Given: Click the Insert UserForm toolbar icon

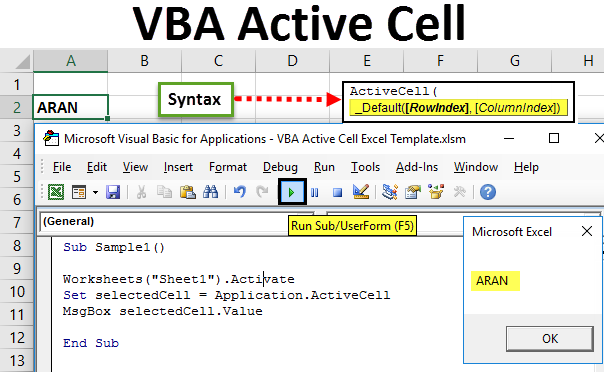Looking at the screenshot, I should pos(79,192).
